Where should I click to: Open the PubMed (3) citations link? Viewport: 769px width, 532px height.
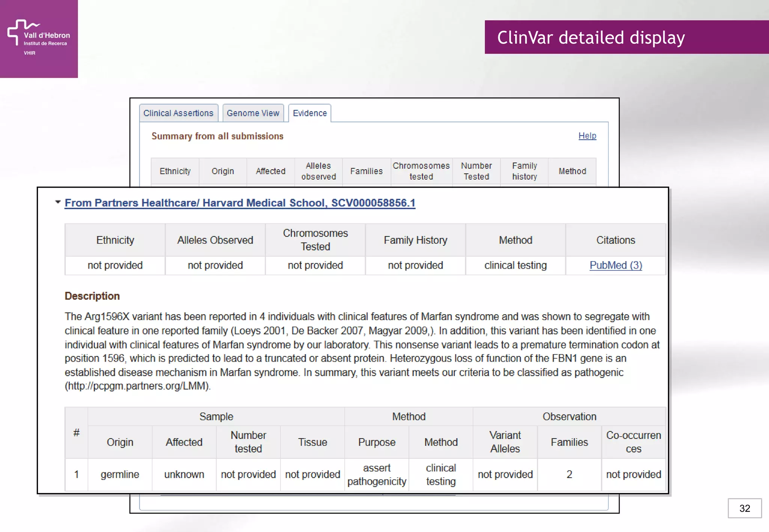pyautogui.click(x=615, y=265)
